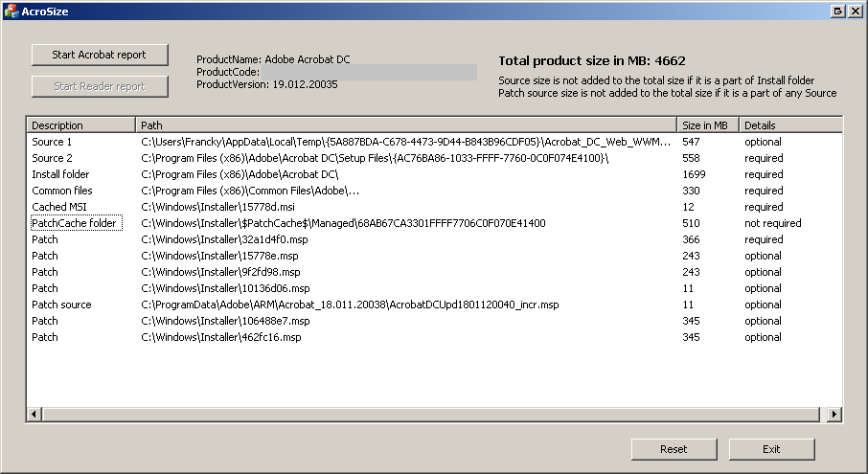The height and width of the screenshot is (474, 868).
Task: Click the restore window button
Action: tap(838, 11)
